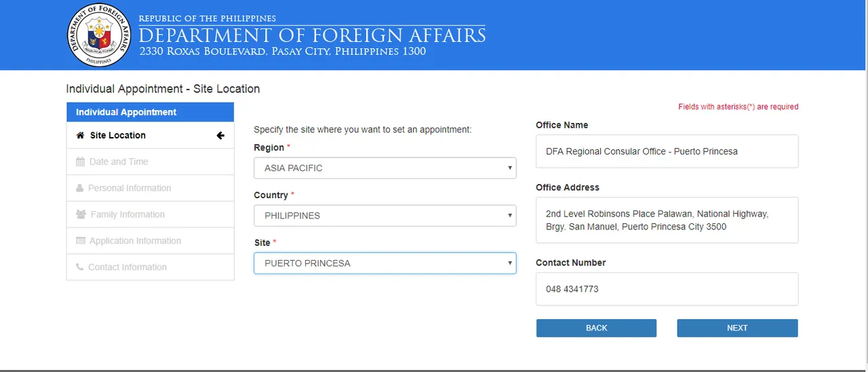This screenshot has height=372, width=868.
Task: Click the Office Address text box
Action: [667, 220]
